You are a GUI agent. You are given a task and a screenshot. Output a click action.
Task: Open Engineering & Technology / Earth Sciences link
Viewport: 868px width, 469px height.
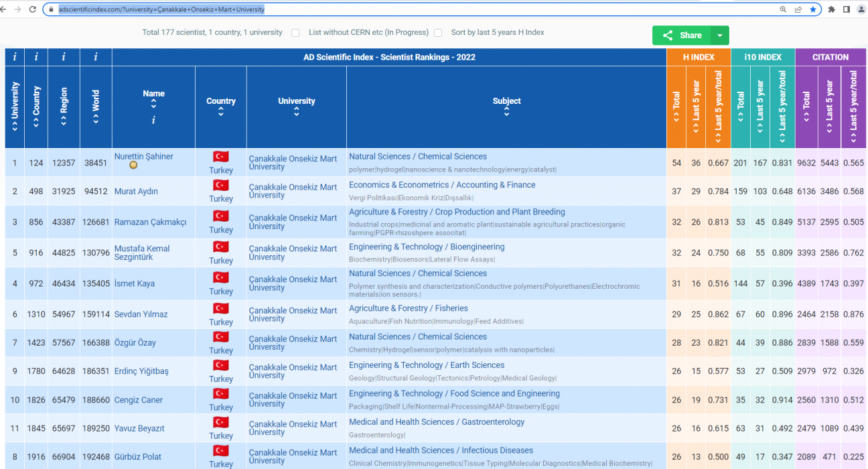[x=427, y=365]
